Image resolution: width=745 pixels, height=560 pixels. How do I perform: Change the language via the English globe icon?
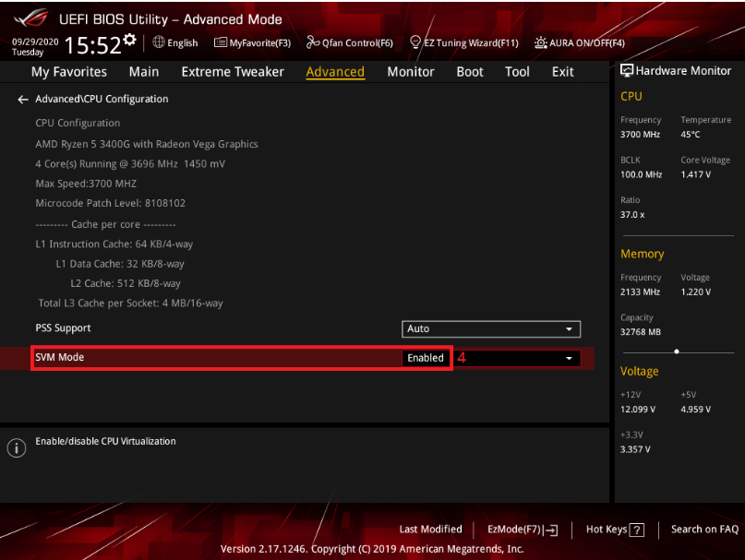point(159,42)
